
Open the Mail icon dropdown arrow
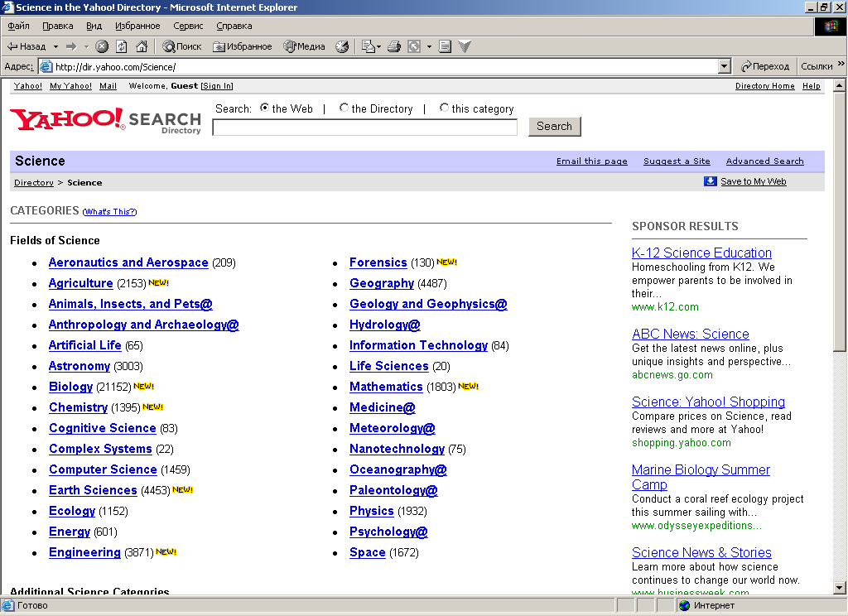pos(378,46)
